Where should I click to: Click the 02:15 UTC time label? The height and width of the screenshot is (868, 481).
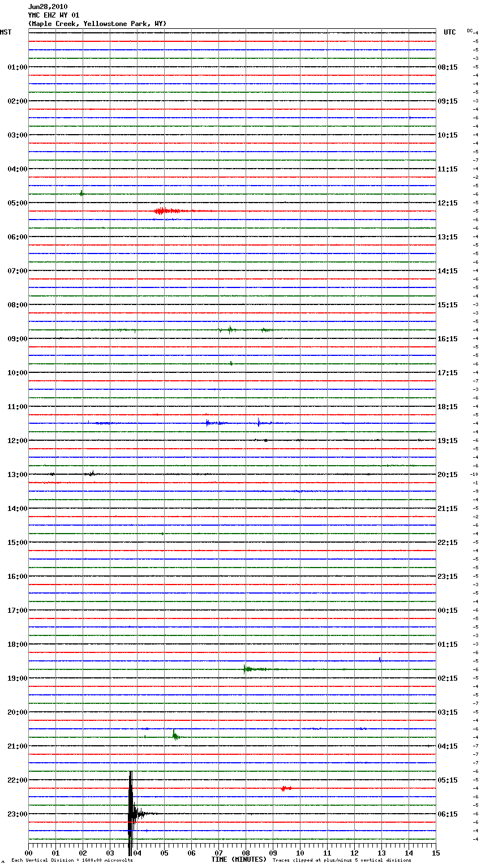pos(448,678)
